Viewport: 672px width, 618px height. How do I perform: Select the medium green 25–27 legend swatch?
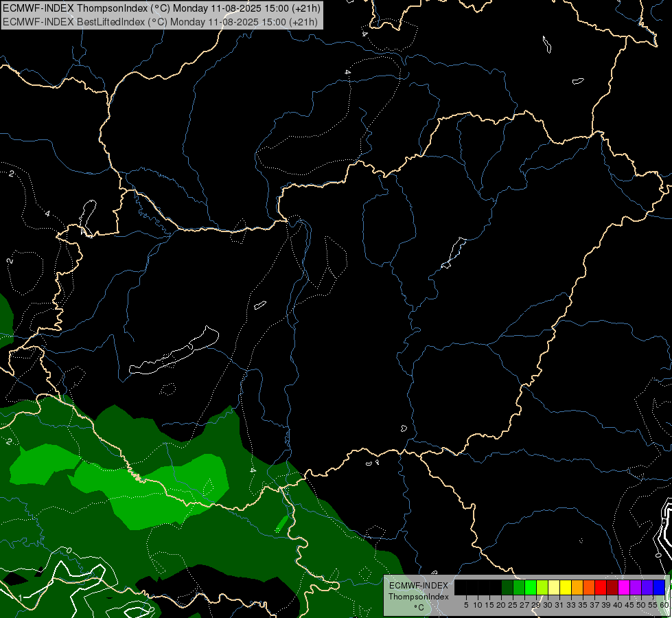pyautogui.click(x=519, y=587)
